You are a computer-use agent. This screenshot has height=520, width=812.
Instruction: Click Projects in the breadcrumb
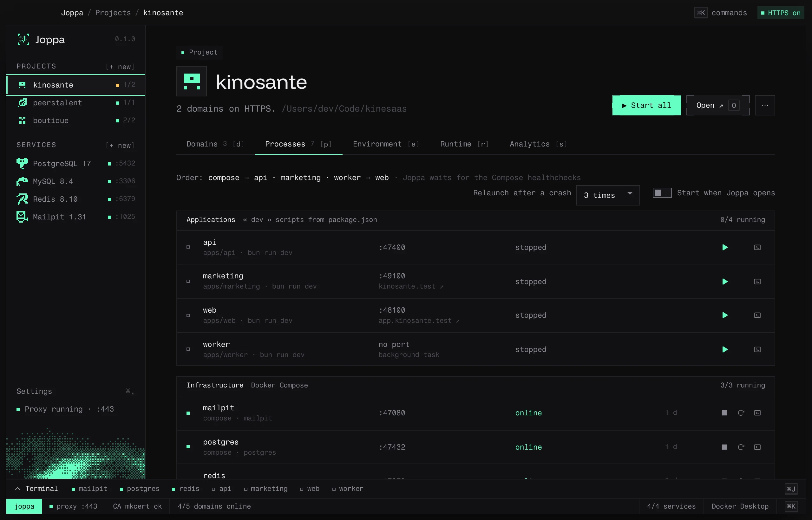coord(113,13)
